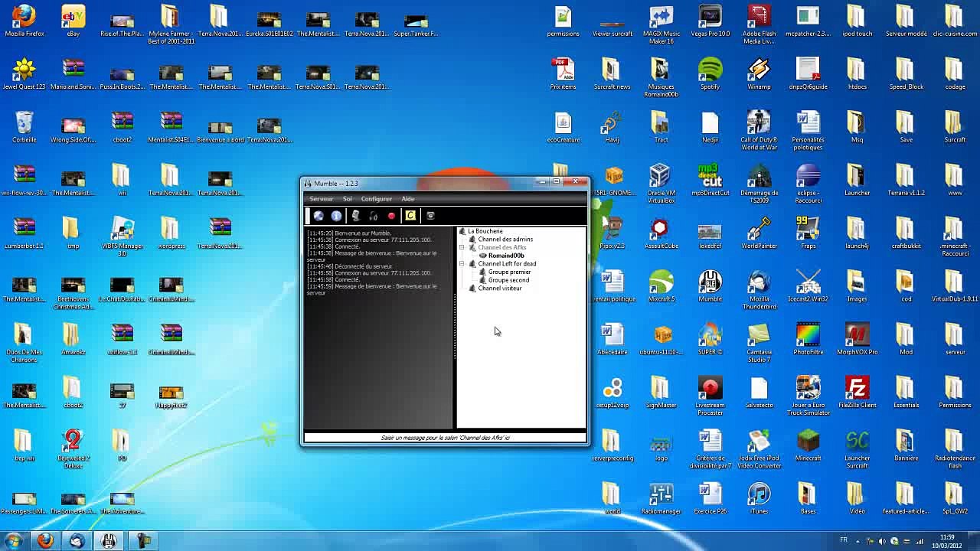
Task: Open PhotoFiltre desktop shortcut
Action: 808,338
